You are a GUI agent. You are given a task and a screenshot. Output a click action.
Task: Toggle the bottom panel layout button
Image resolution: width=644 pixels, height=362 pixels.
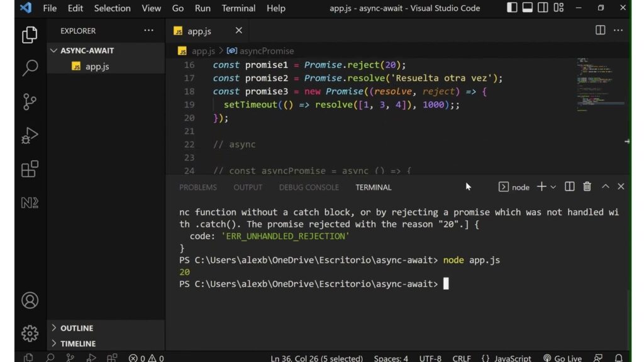(528, 8)
